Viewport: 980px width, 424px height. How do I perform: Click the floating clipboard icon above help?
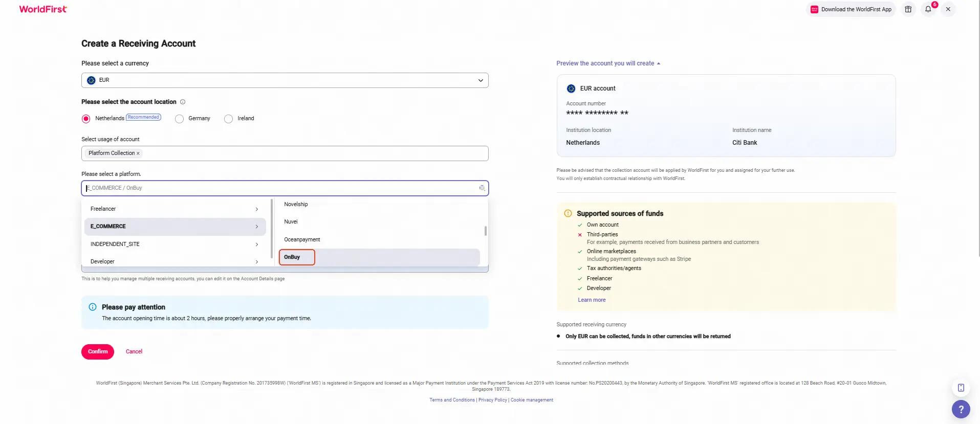961,388
